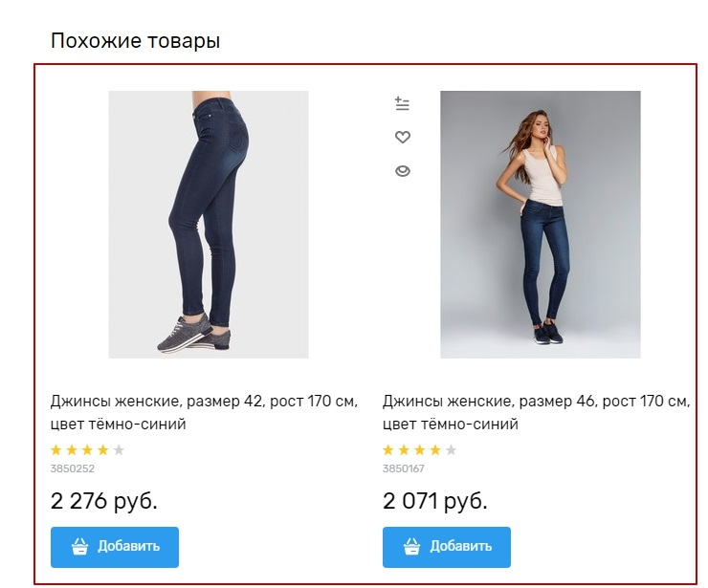Screen dimensions: 708x588
Task: Click the second star of the size 46 jeans rating
Action: coord(404,450)
